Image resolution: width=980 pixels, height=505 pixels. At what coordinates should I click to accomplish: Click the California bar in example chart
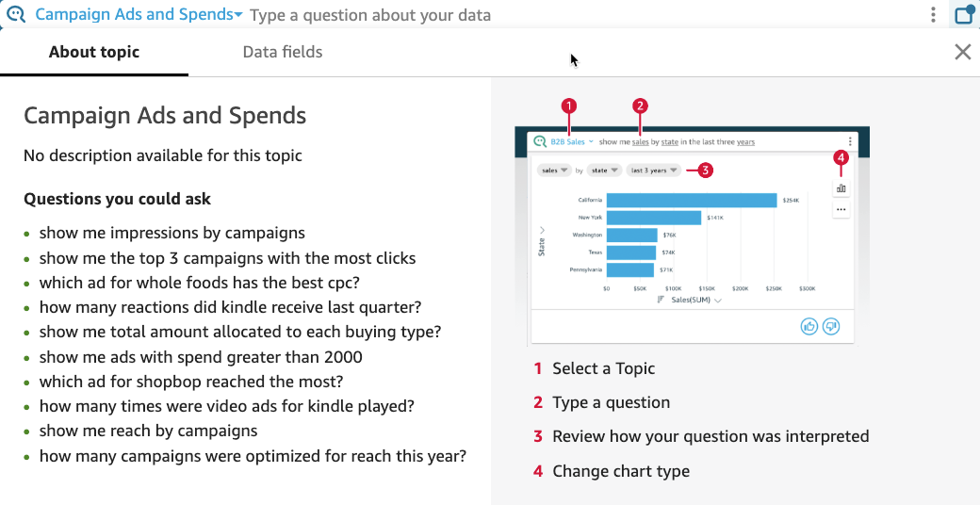[x=691, y=201]
